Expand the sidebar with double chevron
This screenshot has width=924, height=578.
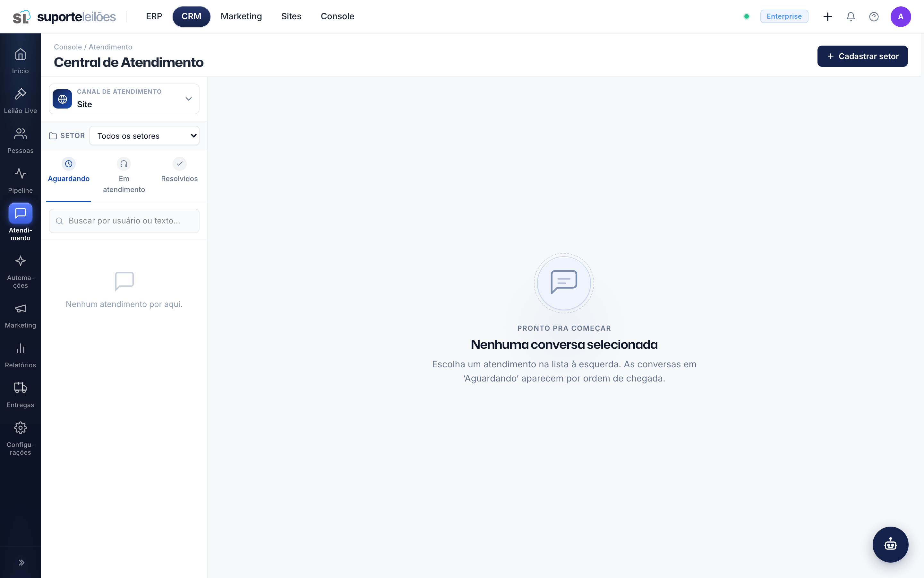pyautogui.click(x=21, y=562)
